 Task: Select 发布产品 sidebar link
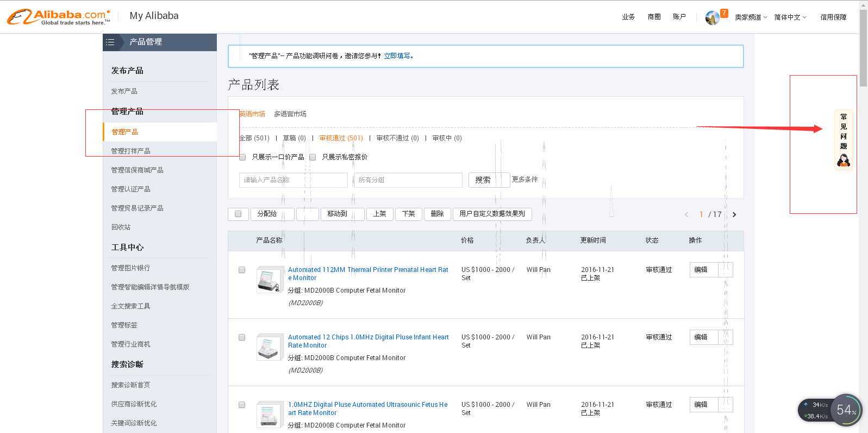click(124, 91)
